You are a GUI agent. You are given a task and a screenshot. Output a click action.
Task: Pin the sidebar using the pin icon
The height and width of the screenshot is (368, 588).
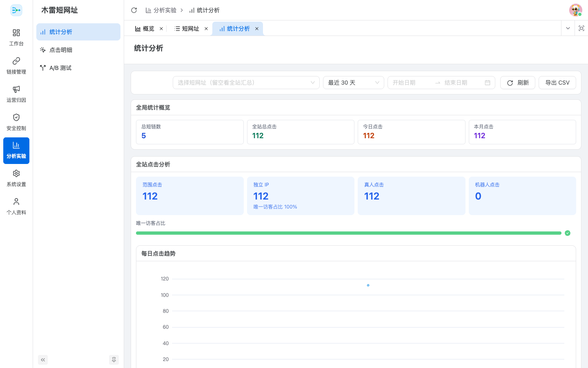click(x=114, y=360)
